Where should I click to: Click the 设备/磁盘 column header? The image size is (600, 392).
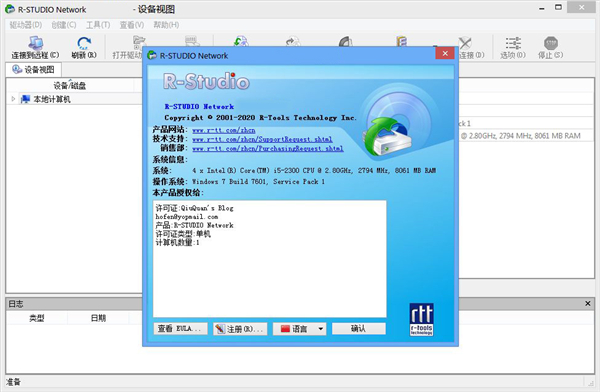(x=70, y=85)
